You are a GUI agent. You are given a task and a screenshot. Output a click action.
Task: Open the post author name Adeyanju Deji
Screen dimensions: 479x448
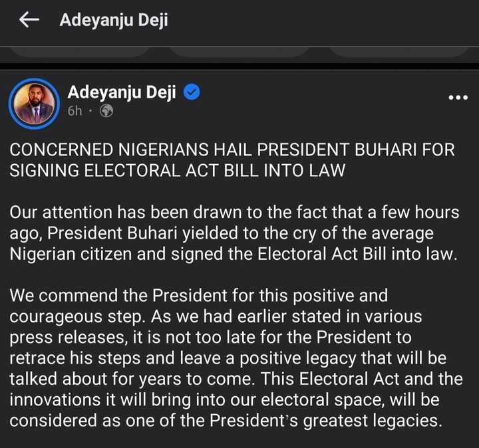point(122,92)
